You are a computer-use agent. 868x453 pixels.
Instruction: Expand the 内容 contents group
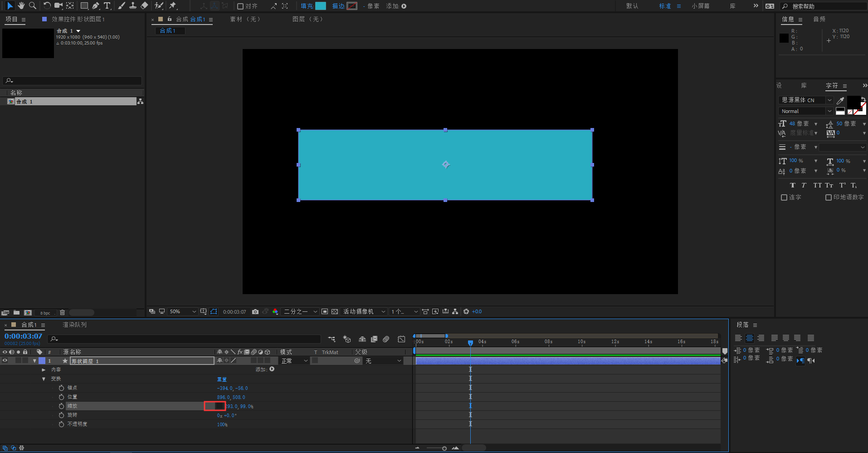(44, 369)
